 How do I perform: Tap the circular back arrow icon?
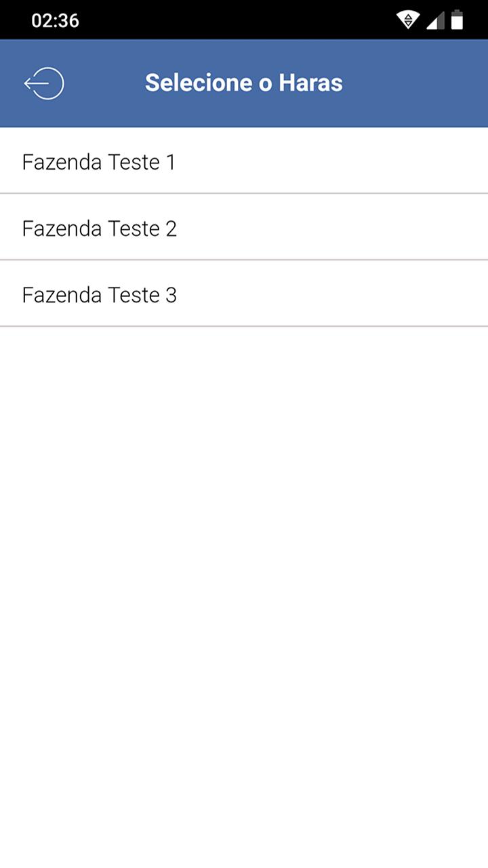[44, 83]
